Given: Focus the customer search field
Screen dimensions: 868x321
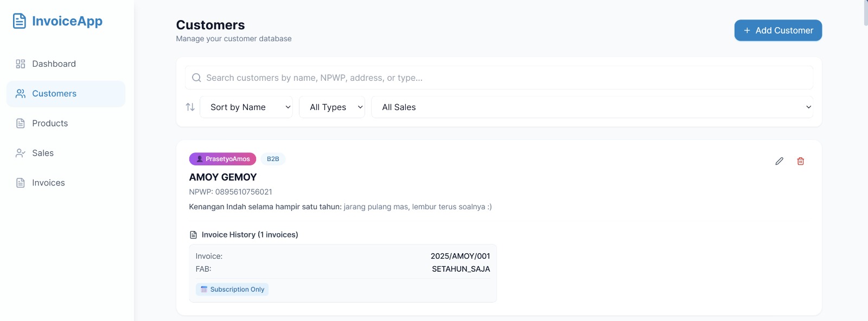Looking at the screenshot, I should [499, 78].
